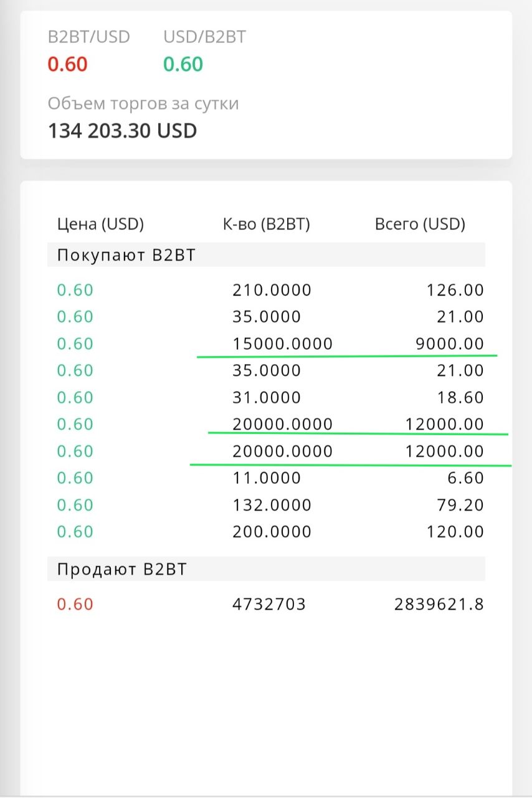This screenshot has height=798, width=532.
Task: Select the 'Объем торгов за сутки' label
Action: point(143,103)
